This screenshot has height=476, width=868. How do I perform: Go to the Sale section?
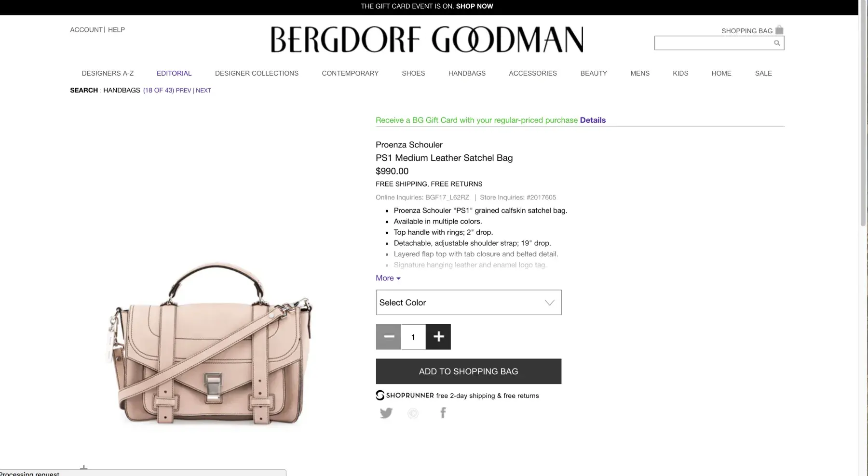click(763, 73)
